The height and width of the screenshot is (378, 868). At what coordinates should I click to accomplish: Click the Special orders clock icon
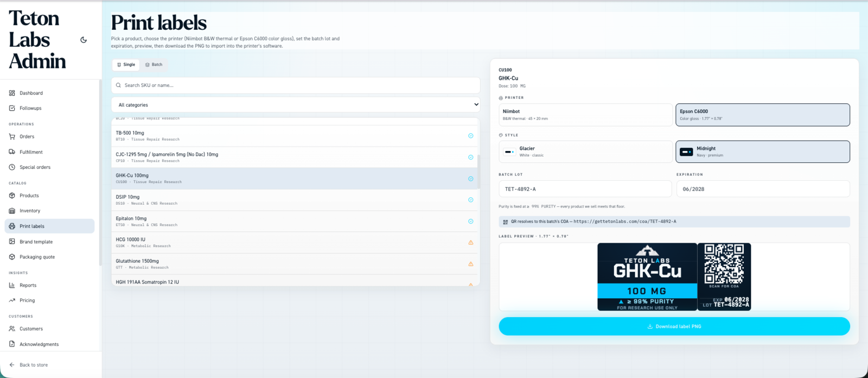(12, 167)
